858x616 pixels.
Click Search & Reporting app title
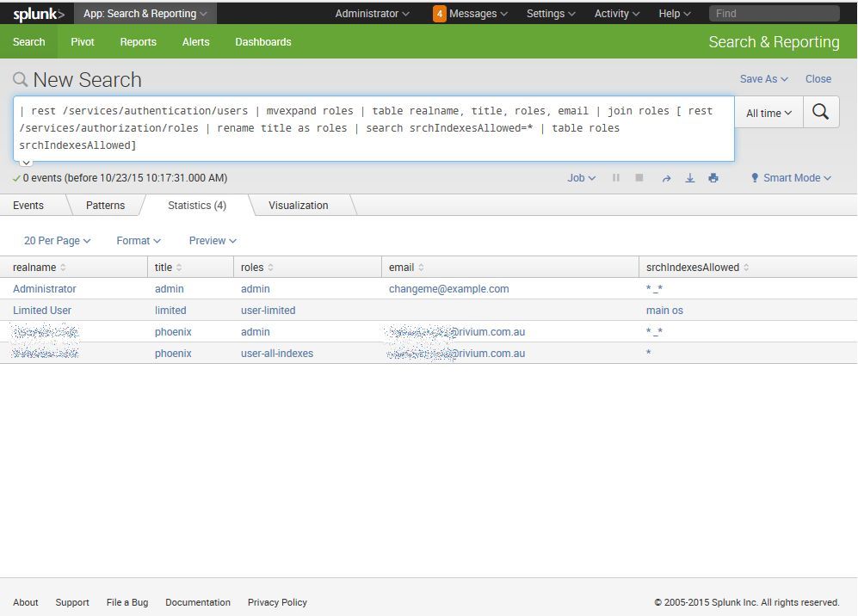[774, 42]
